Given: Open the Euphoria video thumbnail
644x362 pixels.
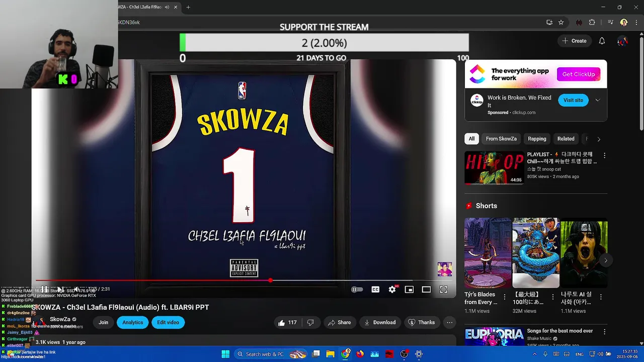Looking at the screenshot, I should coord(494,337).
